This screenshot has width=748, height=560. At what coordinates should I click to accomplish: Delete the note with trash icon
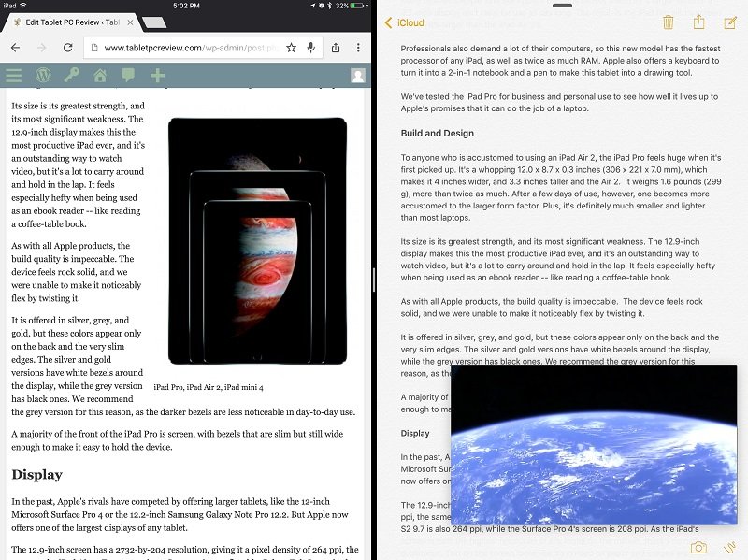669,22
